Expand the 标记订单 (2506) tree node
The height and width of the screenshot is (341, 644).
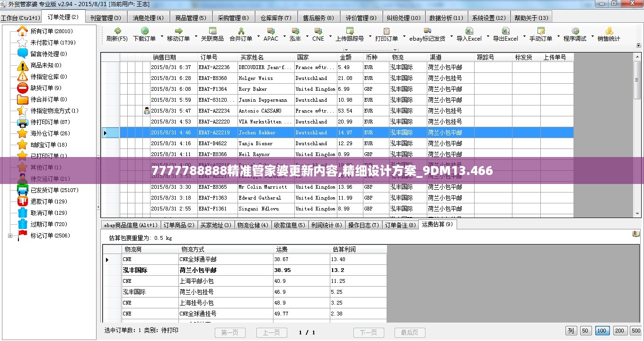tap(10, 236)
